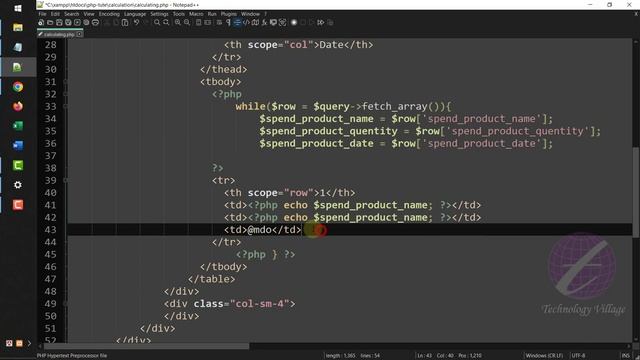The image size is (640, 360).
Task: Create a new file with the New toolbar icon
Action: tap(41, 22)
